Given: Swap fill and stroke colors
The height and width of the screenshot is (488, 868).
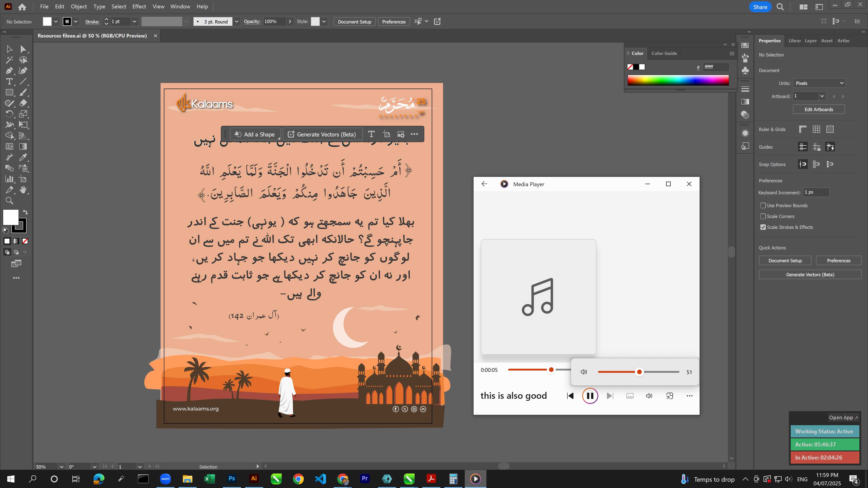Looking at the screenshot, I should point(25,212).
